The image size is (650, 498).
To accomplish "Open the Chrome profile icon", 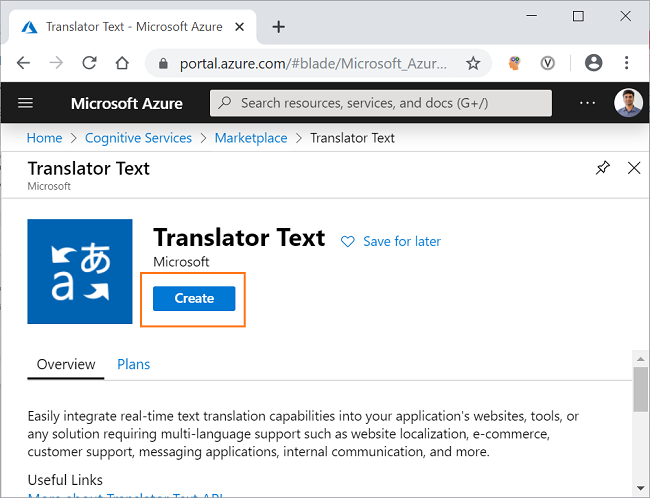I will click(x=593, y=63).
